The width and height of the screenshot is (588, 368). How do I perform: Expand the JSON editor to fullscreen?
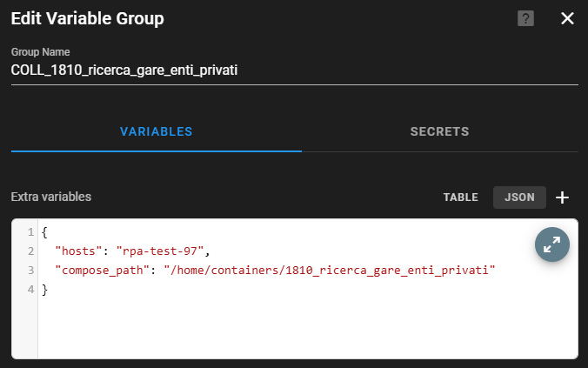pos(551,245)
